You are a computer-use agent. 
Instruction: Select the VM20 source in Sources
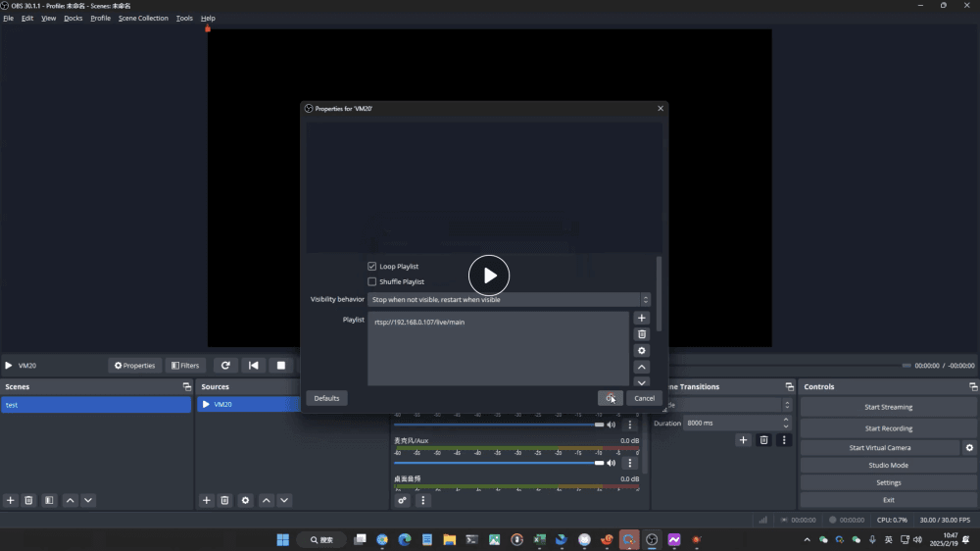point(249,405)
